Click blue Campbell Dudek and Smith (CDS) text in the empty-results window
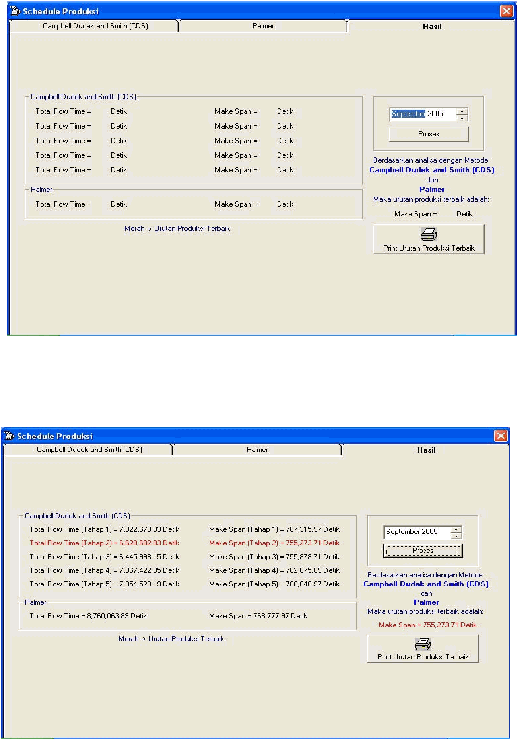Image resolution: width=517 pixels, height=739 pixels. click(x=432, y=170)
